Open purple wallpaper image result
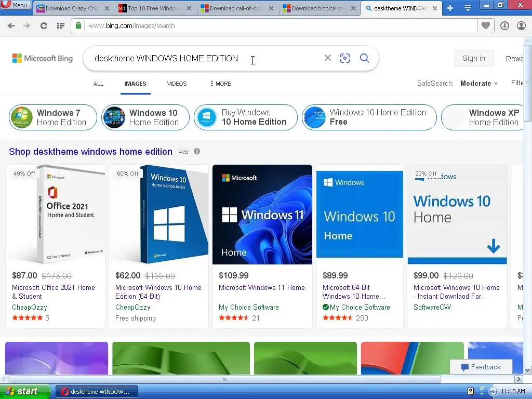The image size is (532, 399). [x=57, y=358]
